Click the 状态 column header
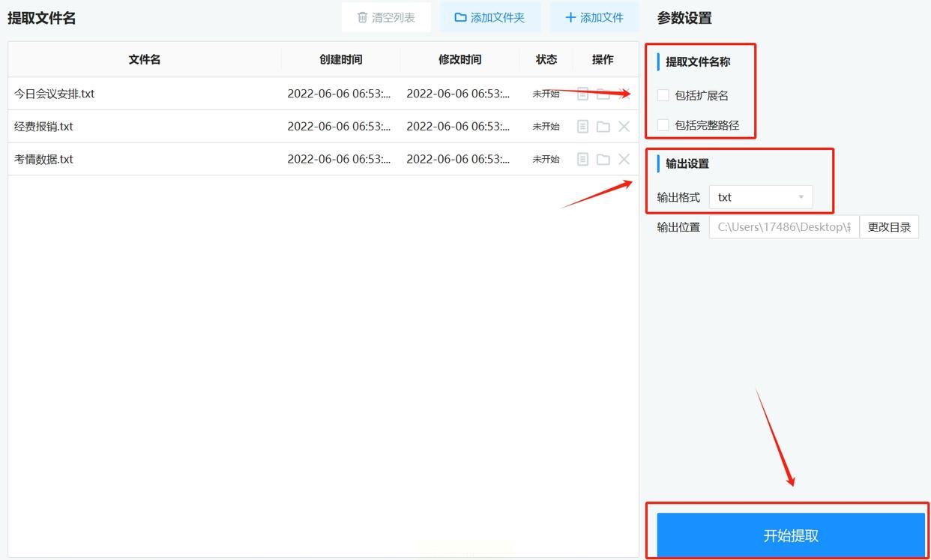 tap(546, 59)
